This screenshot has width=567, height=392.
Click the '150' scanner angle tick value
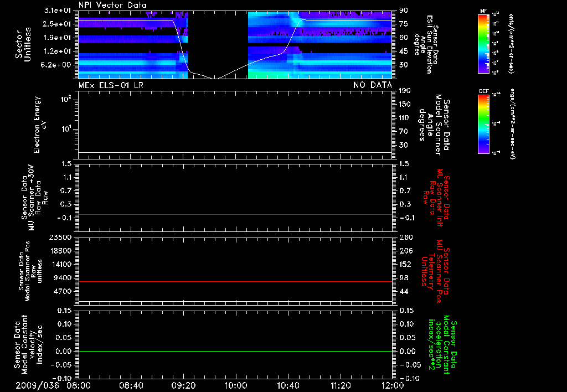pos(405,105)
